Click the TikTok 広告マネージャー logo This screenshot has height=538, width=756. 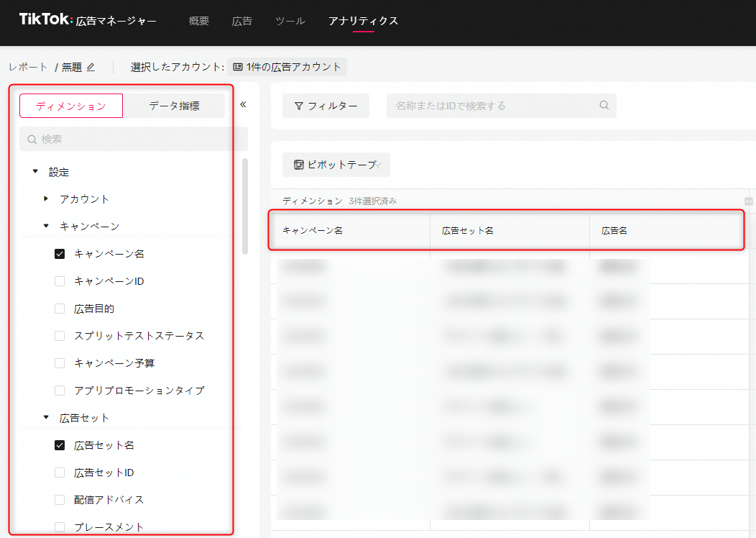click(88, 21)
